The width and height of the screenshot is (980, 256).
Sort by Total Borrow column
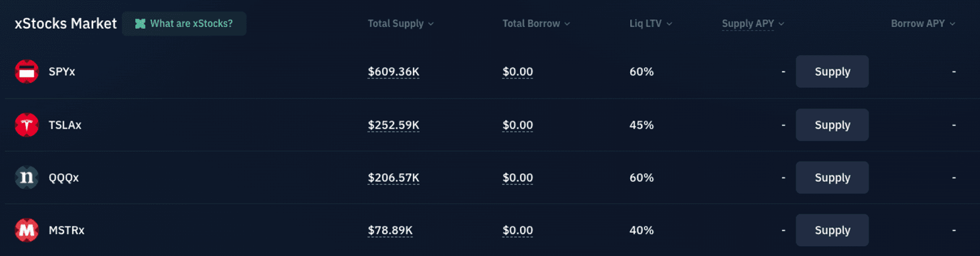pos(536,23)
